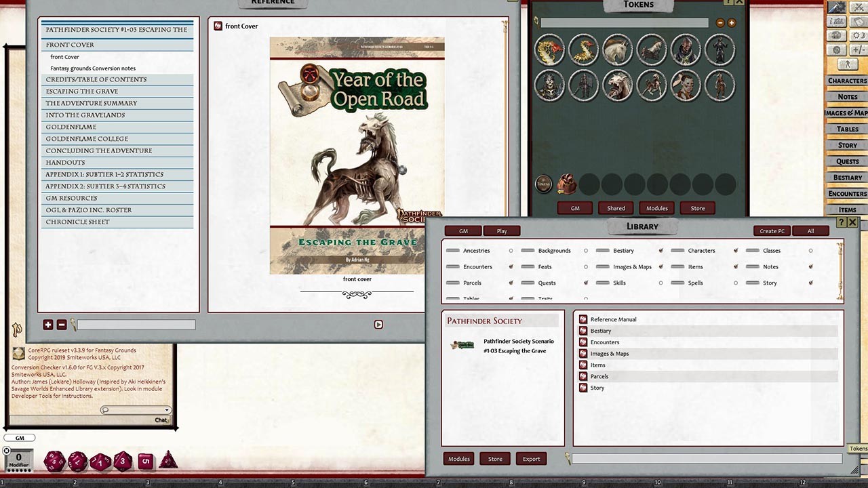The width and height of the screenshot is (868, 488).
Task: Switch to the Modules tab in the Tokens window
Action: pyautogui.click(x=656, y=208)
